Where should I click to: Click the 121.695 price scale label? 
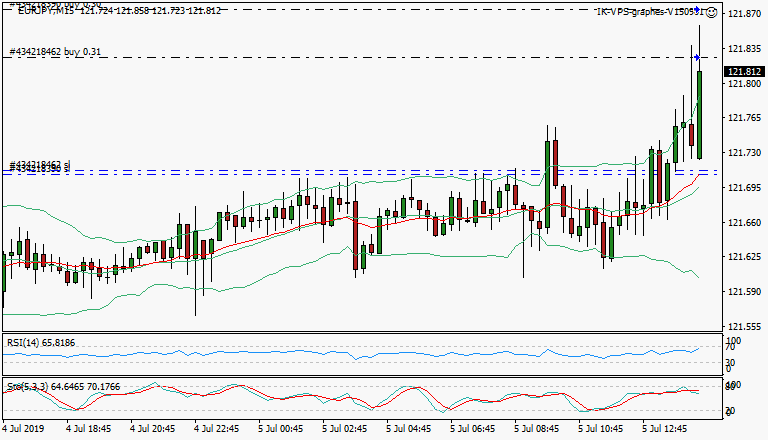pyautogui.click(x=744, y=188)
